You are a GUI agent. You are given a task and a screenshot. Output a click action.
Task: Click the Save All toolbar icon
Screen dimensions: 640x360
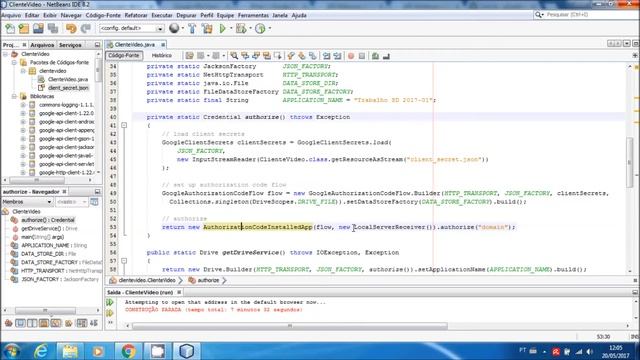[53, 29]
